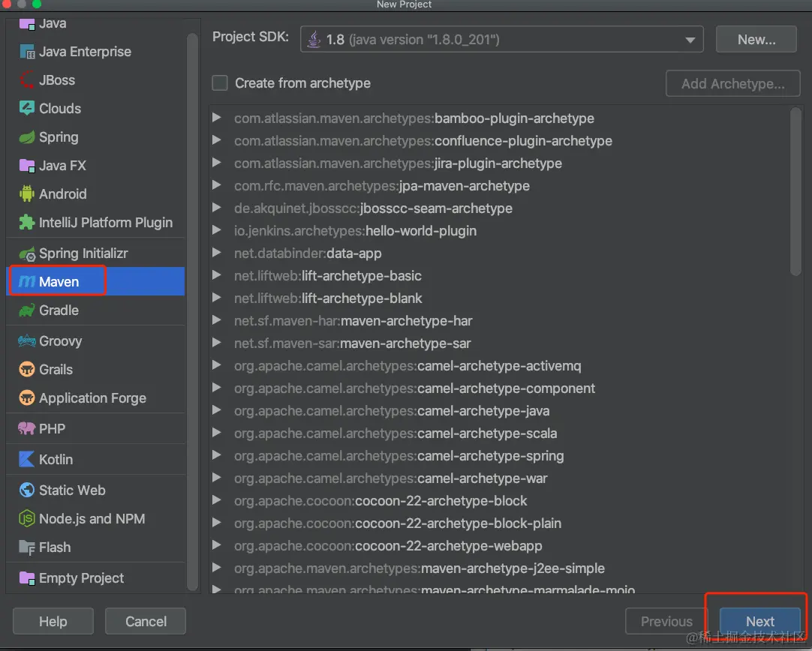812x651 pixels.
Task: Select camel-archetype-spring row text
Action: [x=398, y=456]
